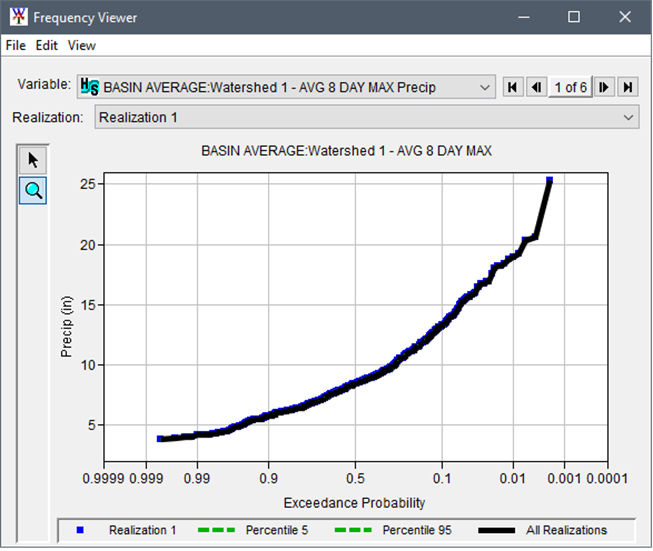Click the 15 y-axis tick label

88,305
